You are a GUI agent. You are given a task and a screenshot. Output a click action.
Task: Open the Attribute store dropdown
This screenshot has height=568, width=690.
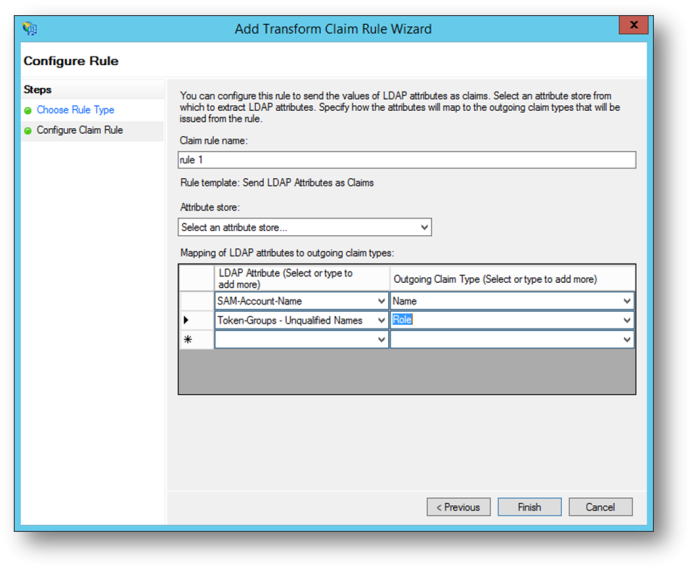pyautogui.click(x=424, y=228)
